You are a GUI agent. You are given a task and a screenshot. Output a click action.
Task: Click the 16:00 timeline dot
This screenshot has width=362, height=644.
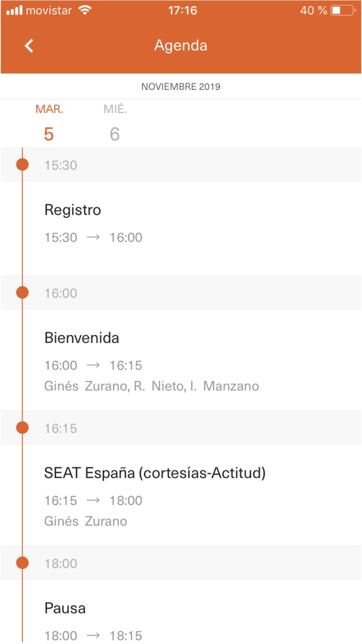22,292
